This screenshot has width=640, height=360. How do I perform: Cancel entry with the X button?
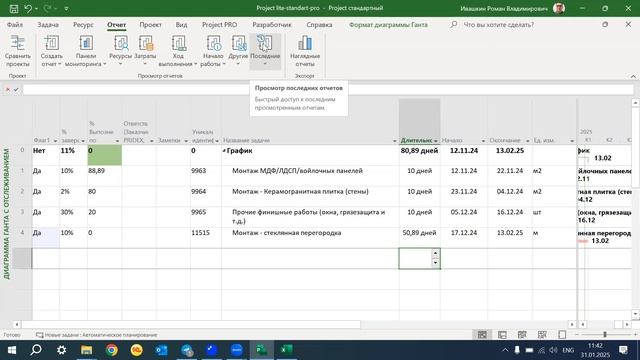pos(7,89)
